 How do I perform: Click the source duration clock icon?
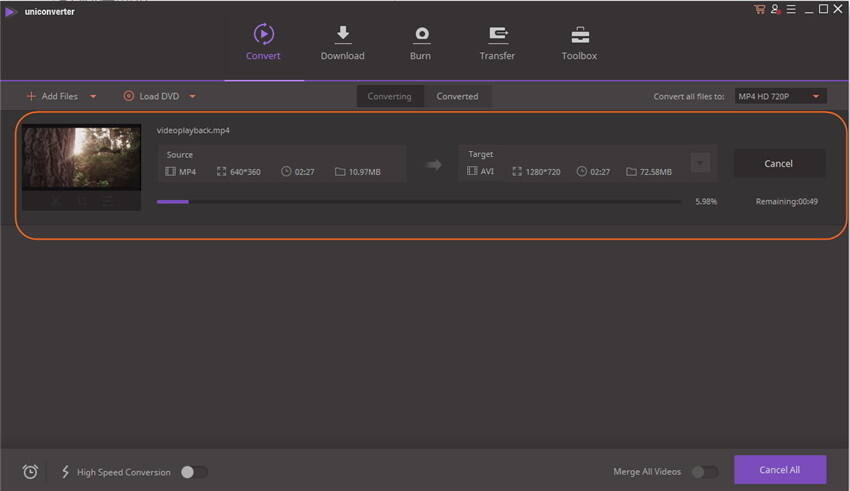(x=286, y=171)
